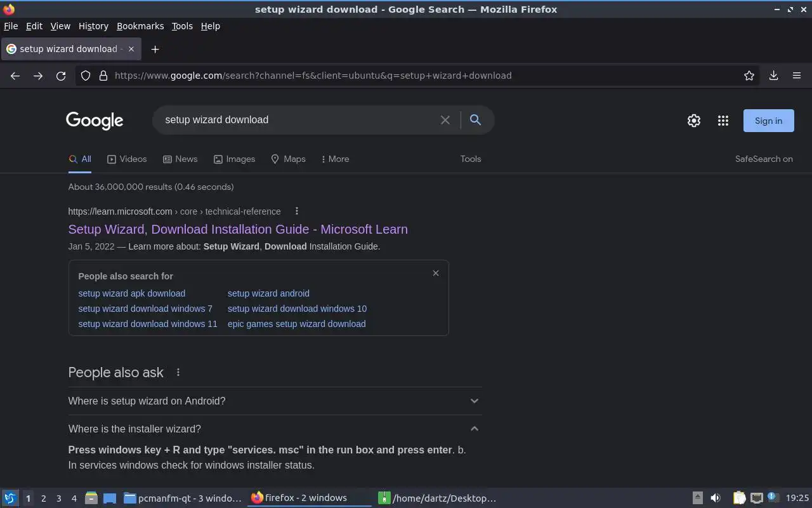This screenshot has width=812, height=508.
Task: Open the notification tray icon with badge
Action: 772,497
